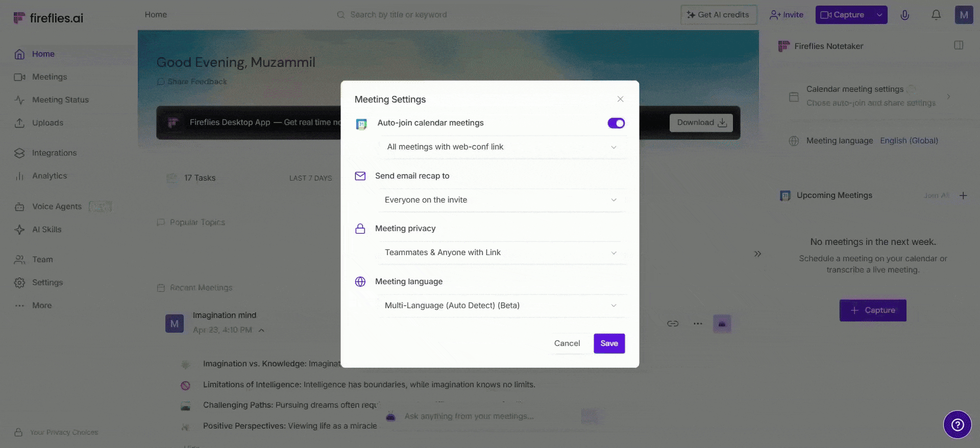Click the Google Calendar icon beside Auto-join
980x448 pixels.
361,124
